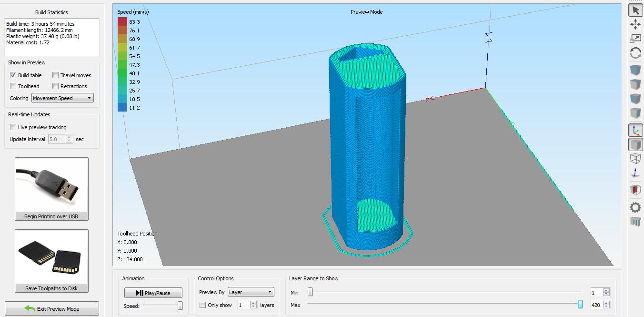Open process settings gear icon
Screen dimensions: 644x317
click(635, 207)
